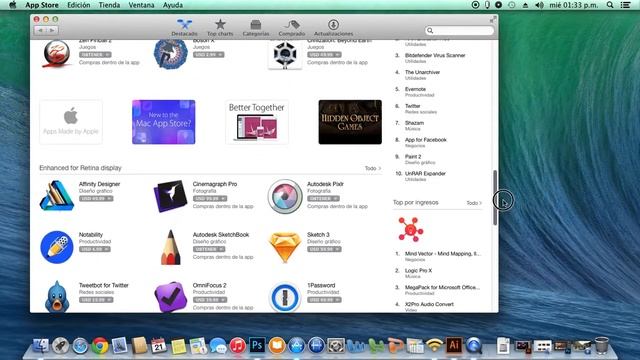The width and height of the screenshot is (640, 360).
Task: Open the App Store menu in menu bar
Action: [x=42, y=5]
